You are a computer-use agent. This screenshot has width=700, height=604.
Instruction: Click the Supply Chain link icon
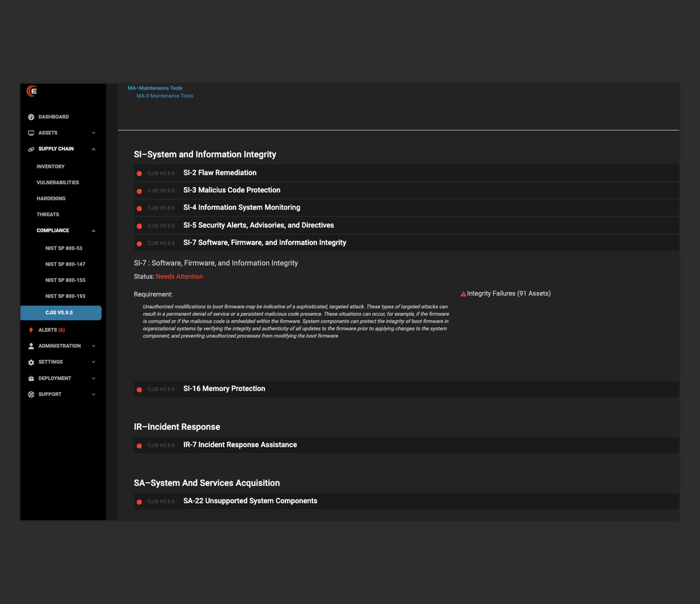(x=31, y=149)
